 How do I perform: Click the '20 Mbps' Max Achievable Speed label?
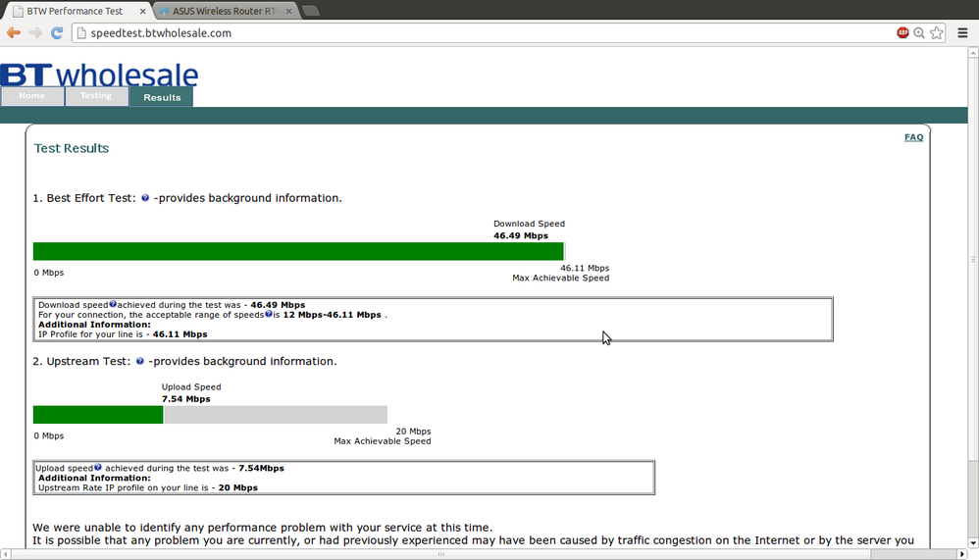pos(413,432)
